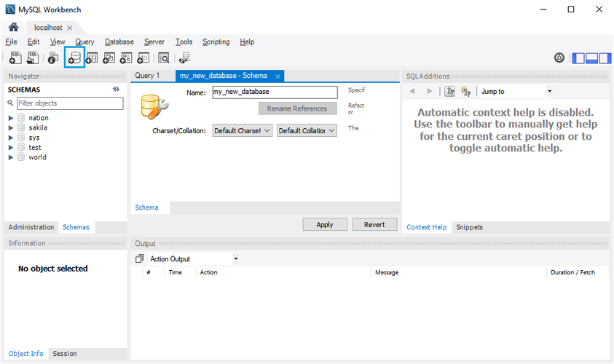Screen dimensions: 614x364
Task: Click the Apply button
Action: [325, 225]
